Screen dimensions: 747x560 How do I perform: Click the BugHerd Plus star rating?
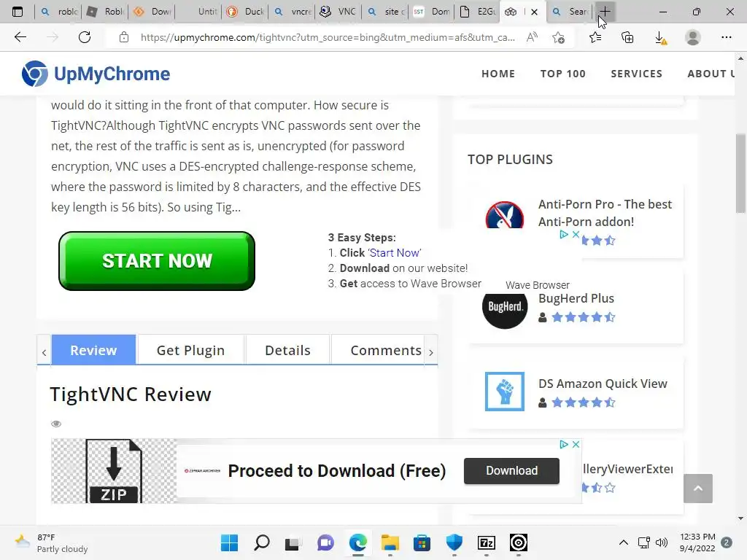point(583,318)
